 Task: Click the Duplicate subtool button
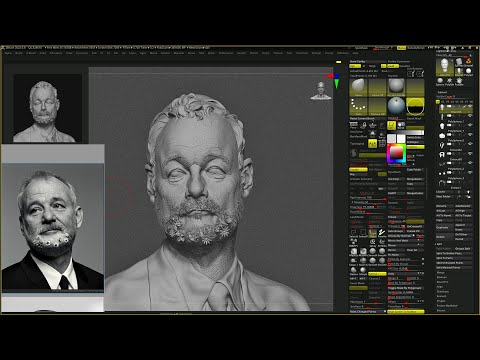445,228
